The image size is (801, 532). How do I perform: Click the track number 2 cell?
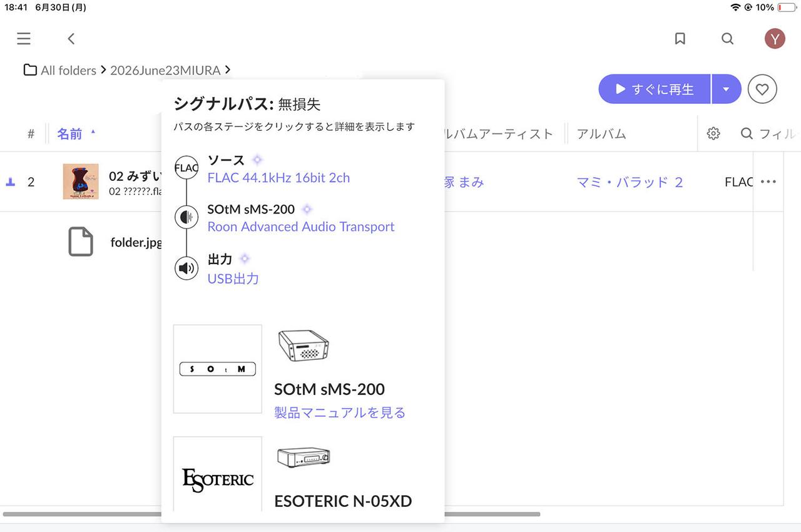pyautogui.click(x=31, y=182)
